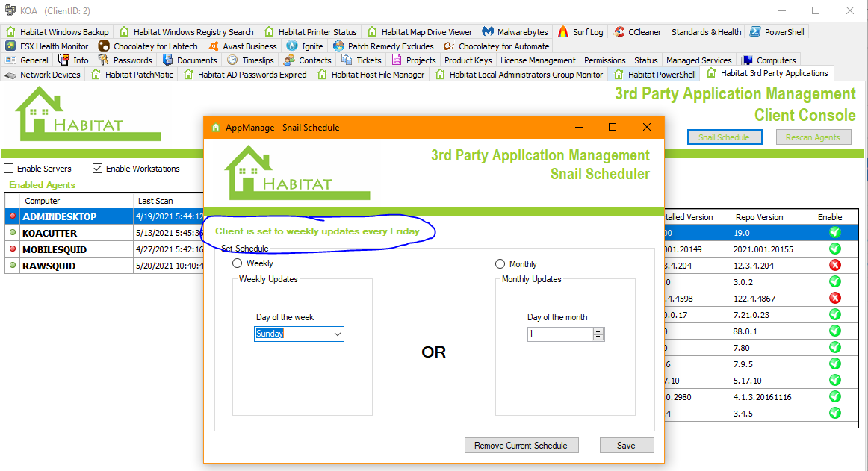Select the Weekly radio button
The width and height of the screenshot is (868, 471).
pyautogui.click(x=238, y=263)
